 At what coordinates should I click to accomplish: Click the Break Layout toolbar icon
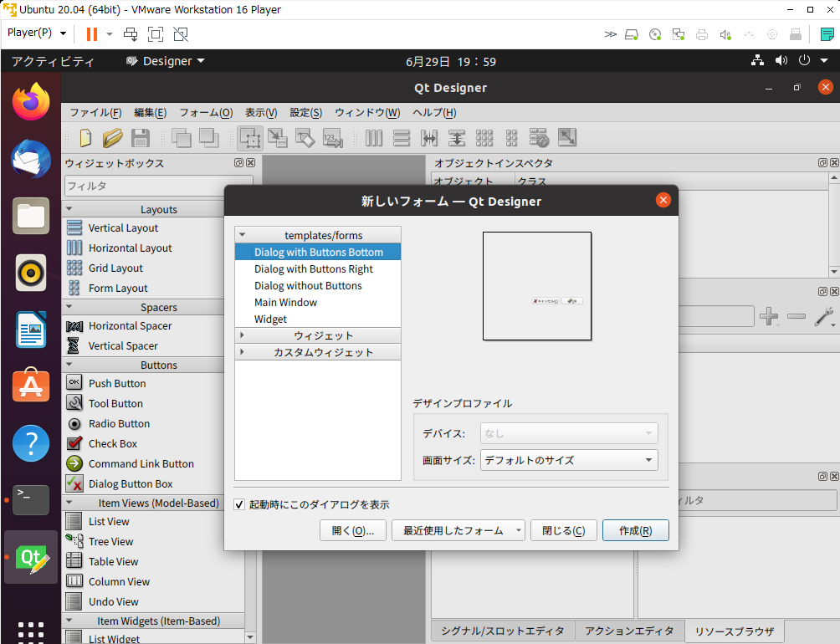539,138
